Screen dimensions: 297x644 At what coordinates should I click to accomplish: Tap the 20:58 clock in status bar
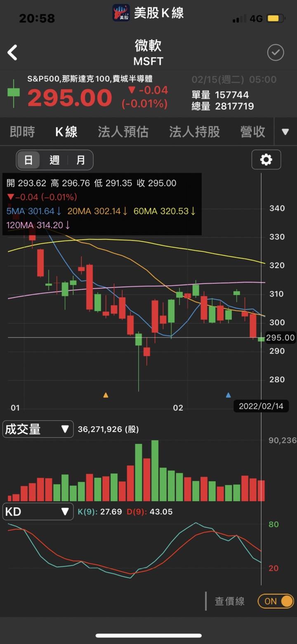coord(37,18)
